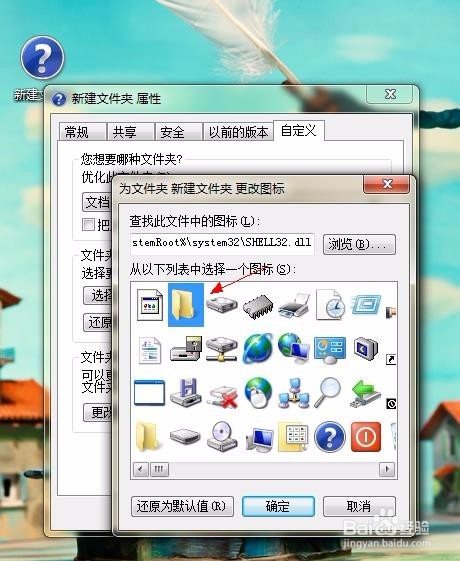Select the Control Panel screen icon
This screenshot has width=460, height=561.
(x=330, y=350)
